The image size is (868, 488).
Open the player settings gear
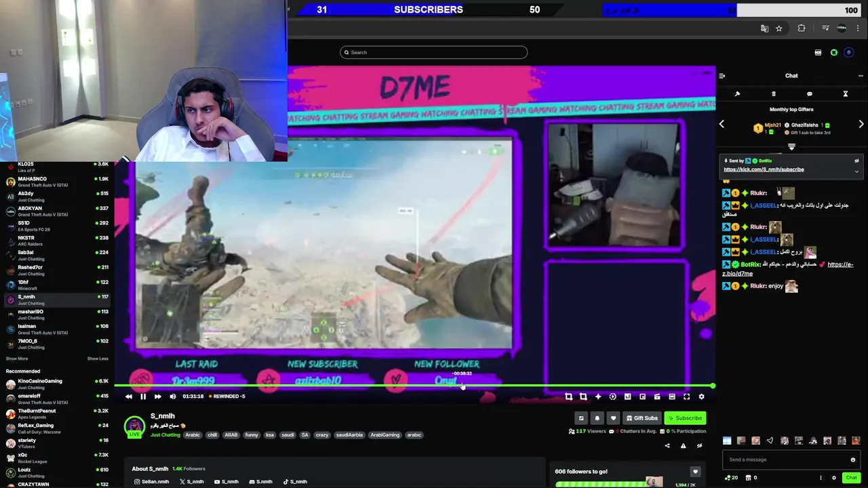point(701,396)
